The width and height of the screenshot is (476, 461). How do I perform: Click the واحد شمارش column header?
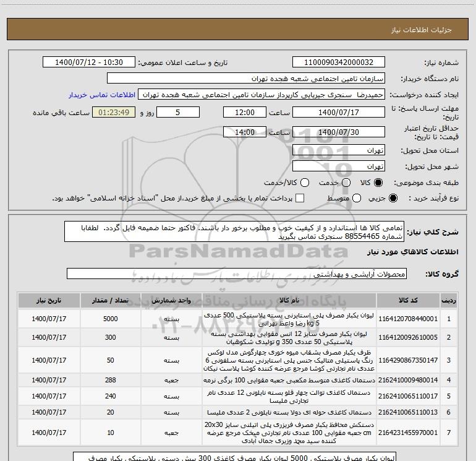coord(171,300)
